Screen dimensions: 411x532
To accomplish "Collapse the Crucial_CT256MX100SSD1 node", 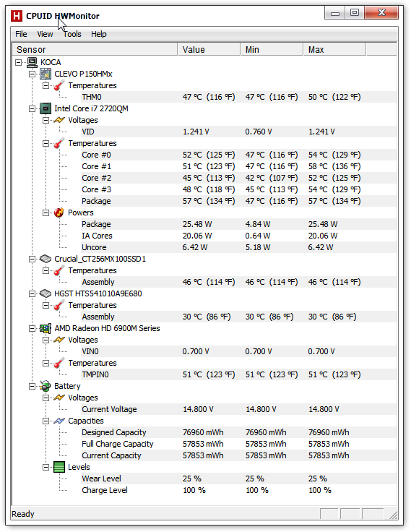I will point(32,259).
